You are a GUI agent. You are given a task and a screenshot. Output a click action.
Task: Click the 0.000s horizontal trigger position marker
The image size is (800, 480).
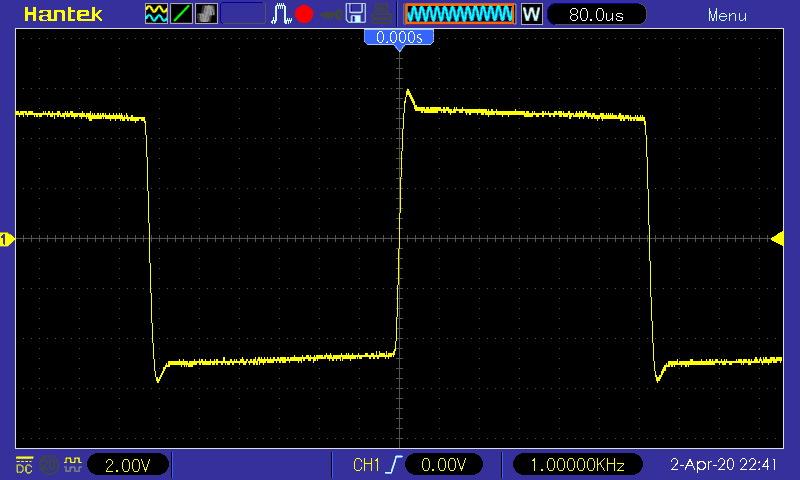[x=399, y=38]
